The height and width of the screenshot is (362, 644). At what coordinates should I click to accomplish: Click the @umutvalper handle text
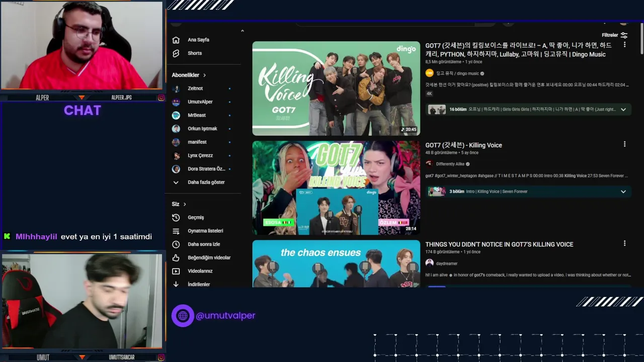[x=225, y=316]
